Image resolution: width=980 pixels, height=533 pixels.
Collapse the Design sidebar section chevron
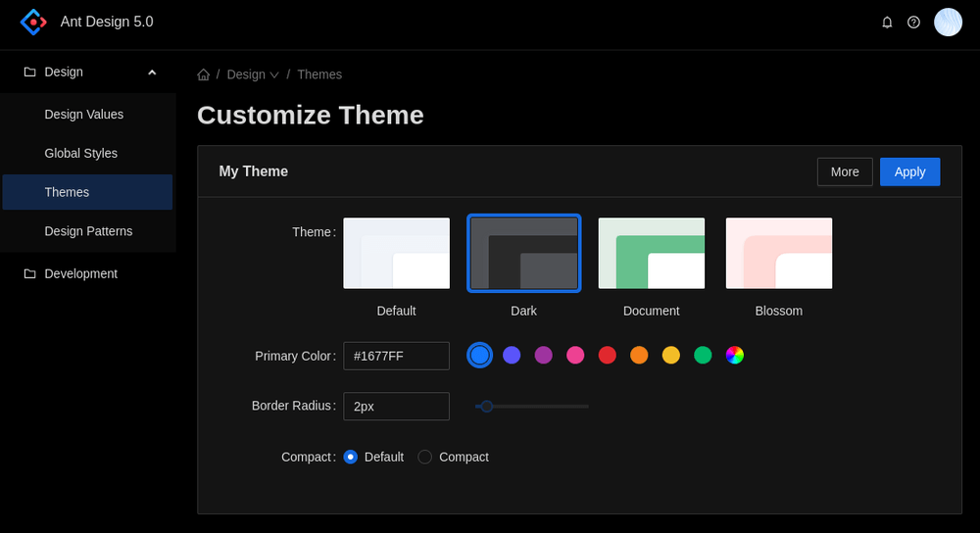point(152,73)
